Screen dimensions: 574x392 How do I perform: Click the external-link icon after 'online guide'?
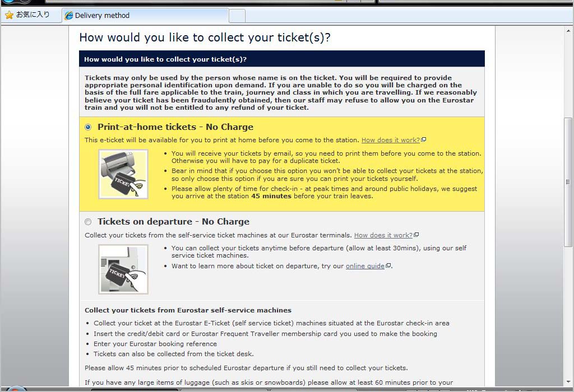tap(388, 266)
